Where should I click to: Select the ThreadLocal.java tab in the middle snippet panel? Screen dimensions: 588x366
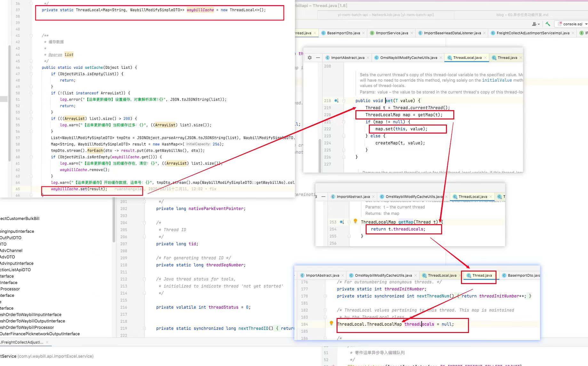pyautogui.click(x=473, y=197)
